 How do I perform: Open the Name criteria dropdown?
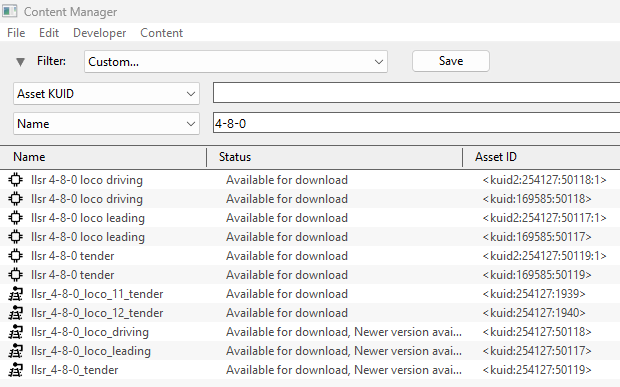pos(106,124)
